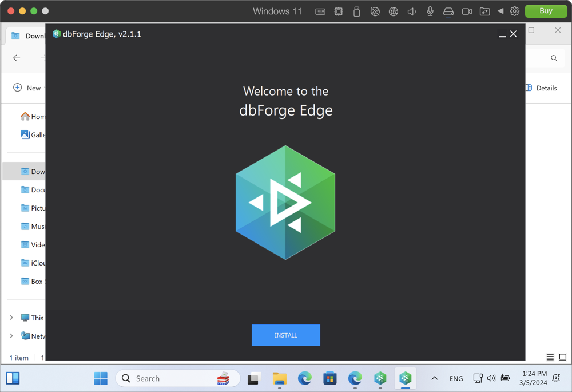572x392 pixels.
Task: Click the New button in File Explorer
Action: pyautogui.click(x=27, y=88)
